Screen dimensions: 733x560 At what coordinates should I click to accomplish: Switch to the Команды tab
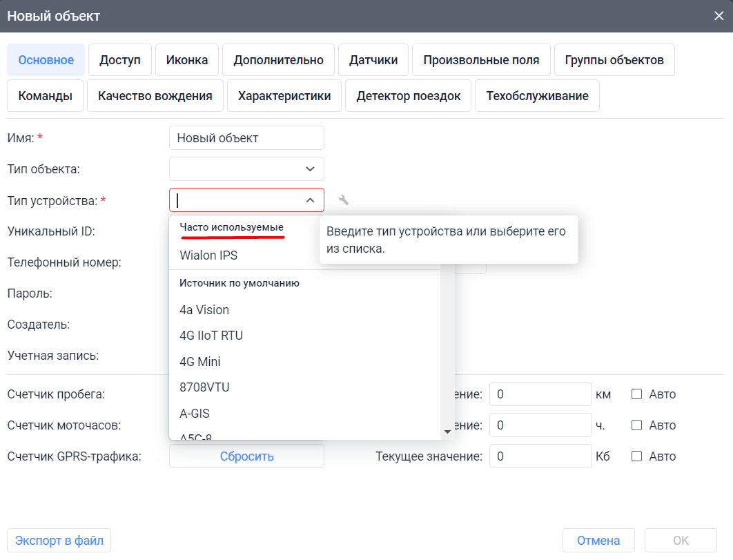point(45,95)
